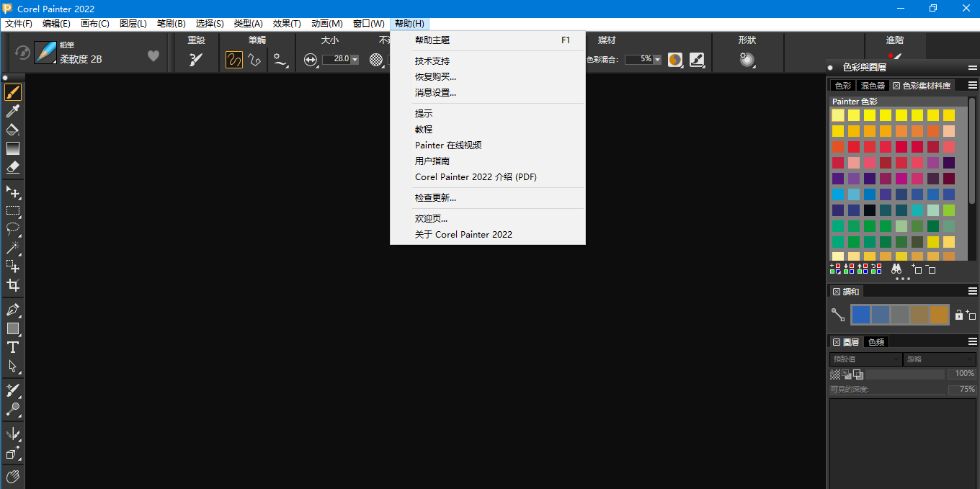Viewport: 980px width, 489px height.
Task: Select the Interactive Gradient tool
Action: (x=13, y=148)
